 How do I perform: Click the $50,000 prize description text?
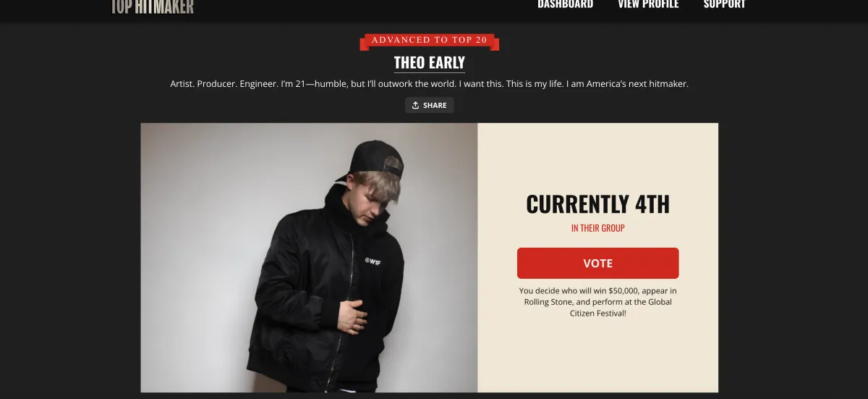coord(597,302)
